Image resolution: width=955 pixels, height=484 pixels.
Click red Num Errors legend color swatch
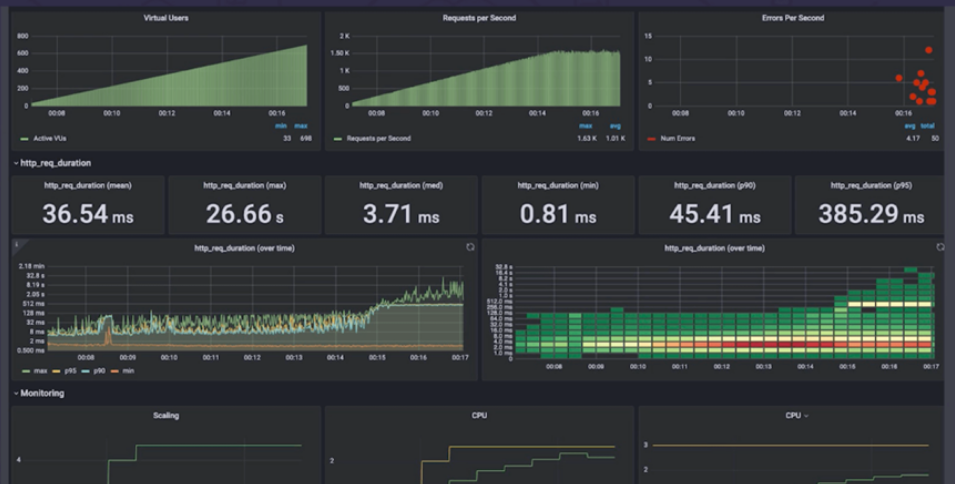click(652, 139)
